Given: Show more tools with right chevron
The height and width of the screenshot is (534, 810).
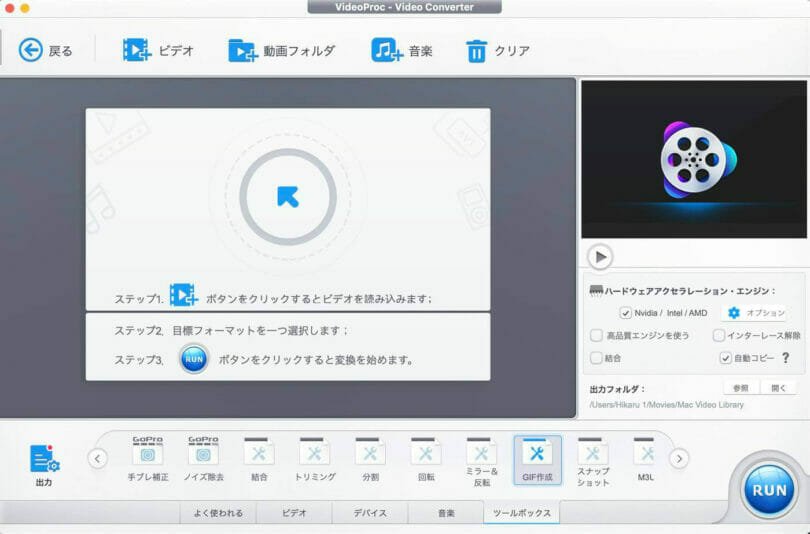Looking at the screenshot, I should click(x=679, y=458).
